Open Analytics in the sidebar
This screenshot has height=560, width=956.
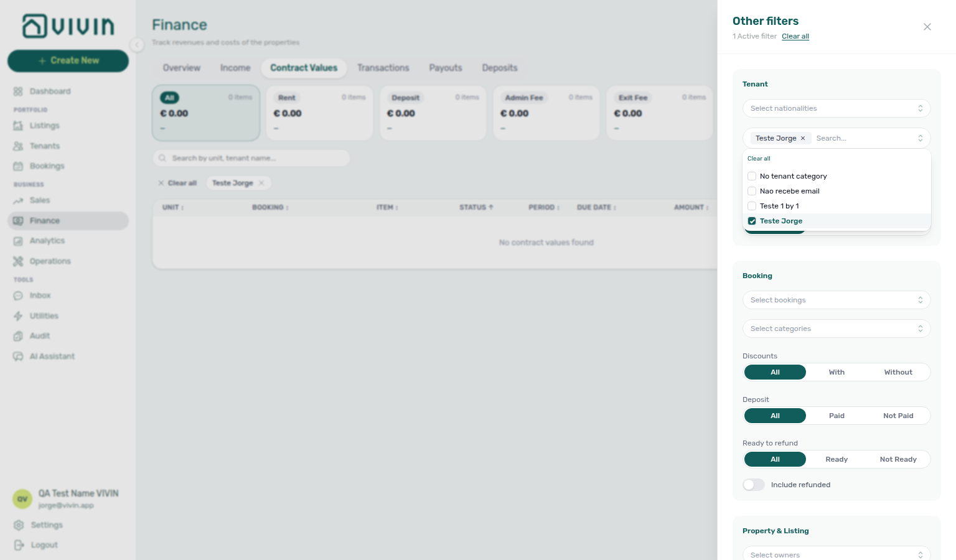coord(68,241)
